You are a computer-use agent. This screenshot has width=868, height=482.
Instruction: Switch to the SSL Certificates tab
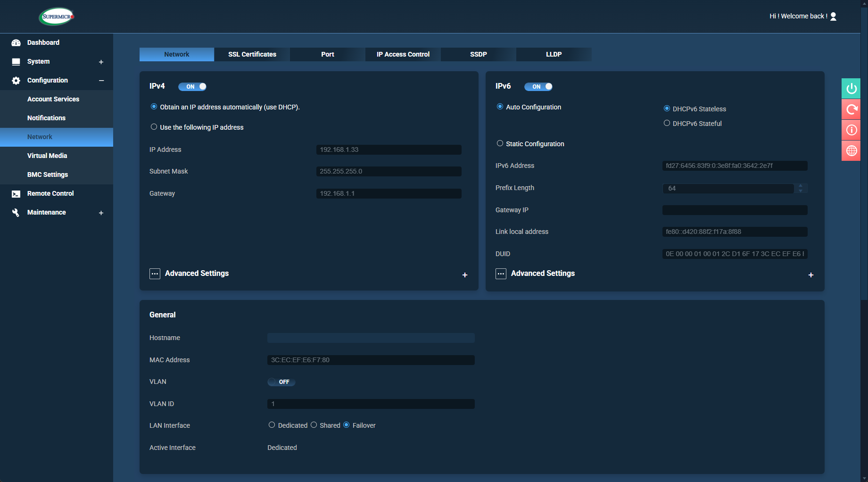click(252, 54)
